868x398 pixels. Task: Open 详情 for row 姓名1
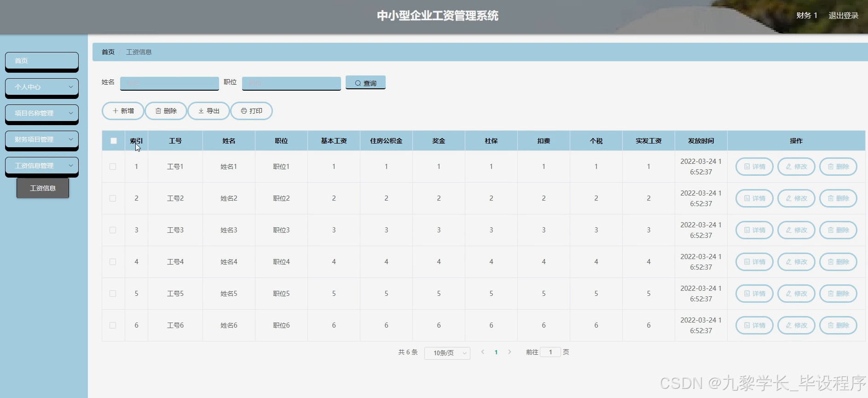click(x=754, y=167)
